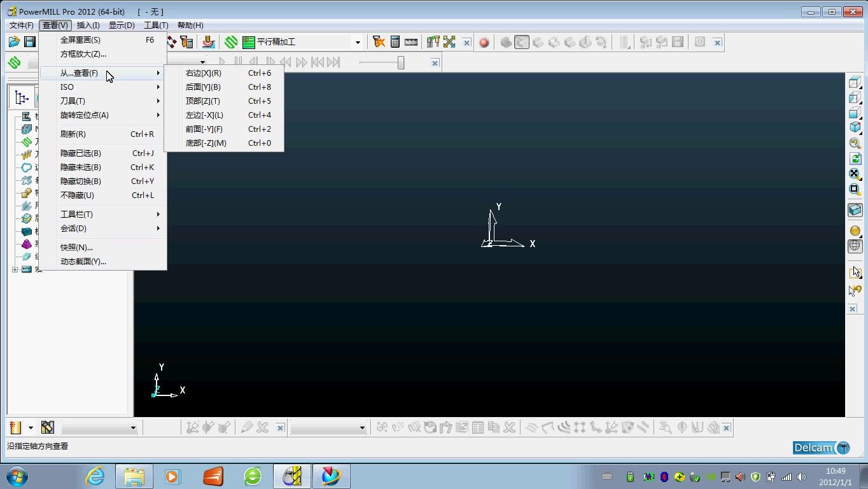Click the ruler measure icon in toolbar
The width and height of the screenshot is (868, 489).
pyautogui.click(x=411, y=42)
